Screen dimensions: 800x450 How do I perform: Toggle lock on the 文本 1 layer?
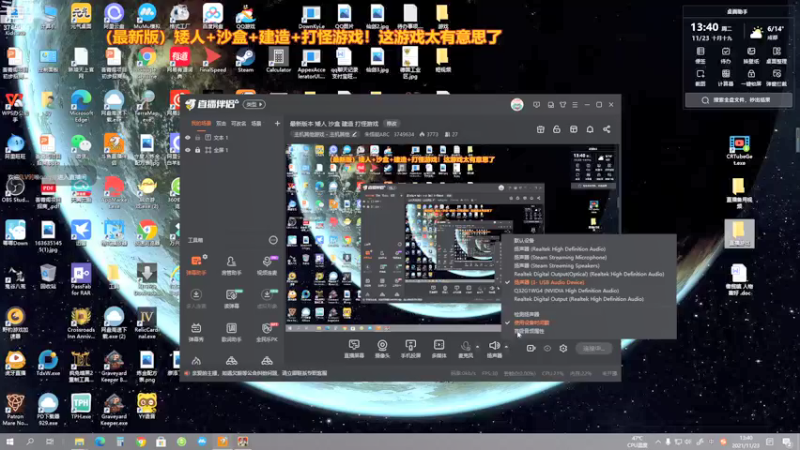(x=197, y=138)
